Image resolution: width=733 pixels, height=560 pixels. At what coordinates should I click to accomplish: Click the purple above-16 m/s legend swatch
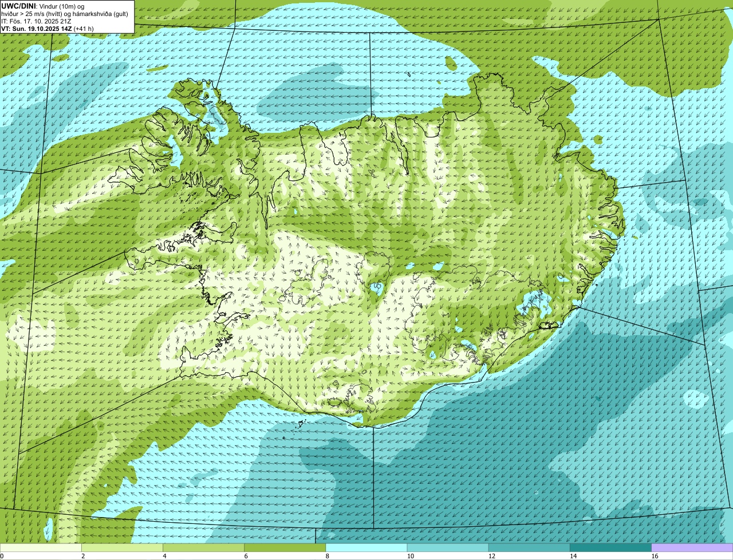coord(692,547)
